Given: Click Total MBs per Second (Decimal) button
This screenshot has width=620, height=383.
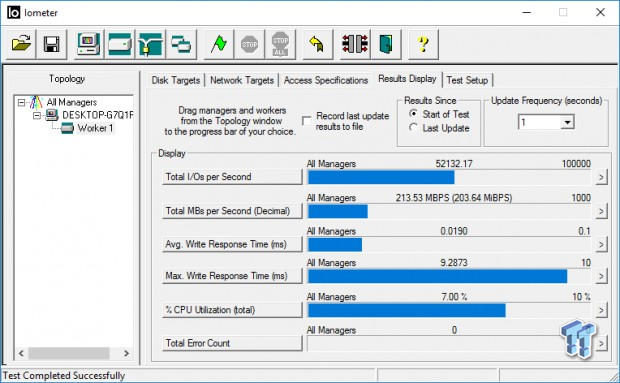Looking at the screenshot, I should (232, 211).
